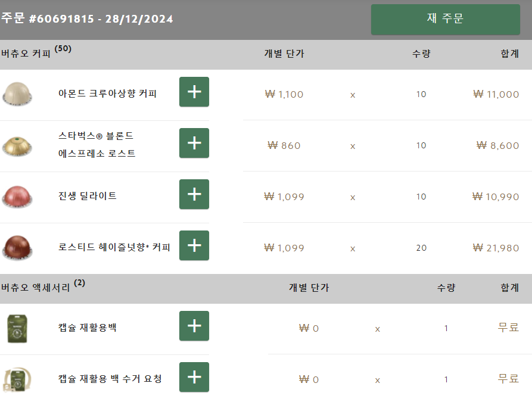
Task: Click plus icon for 캡슐 재활용백
Action: [194, 326]
